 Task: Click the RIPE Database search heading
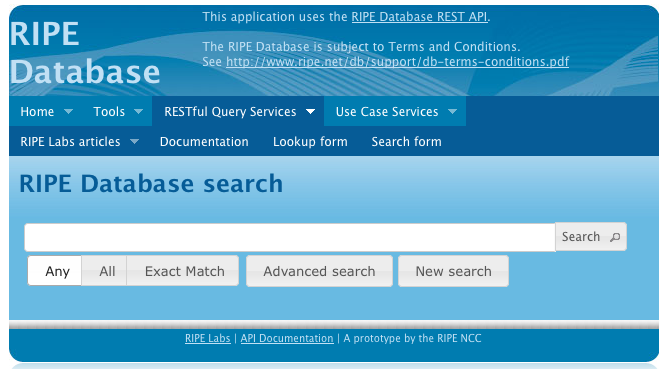tap(151, 183)
